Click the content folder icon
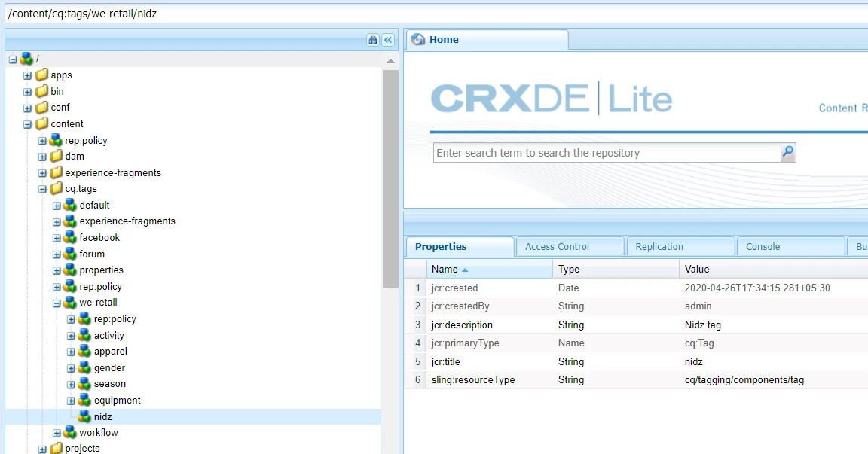The width and height of the screenshot is (868, 454). 41,124
